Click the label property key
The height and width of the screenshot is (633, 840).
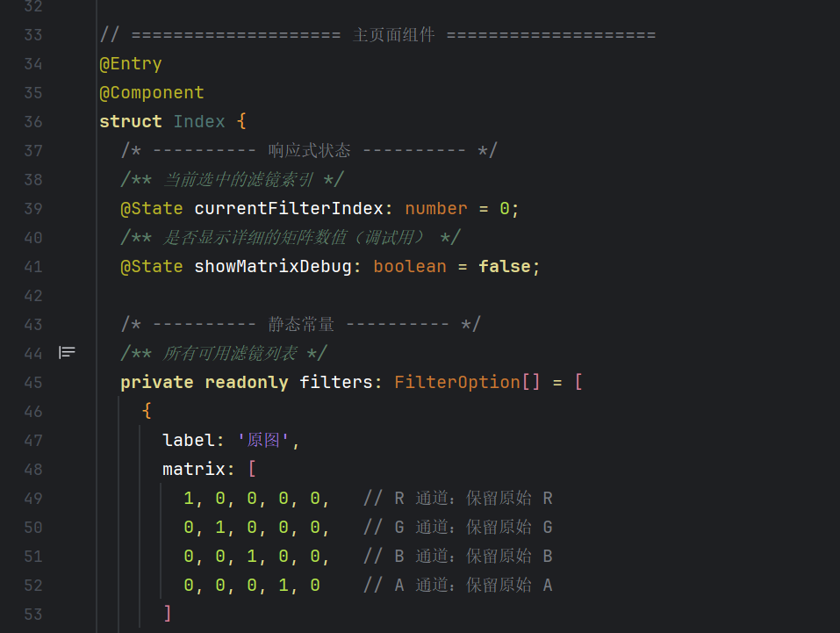pos(189,440)
